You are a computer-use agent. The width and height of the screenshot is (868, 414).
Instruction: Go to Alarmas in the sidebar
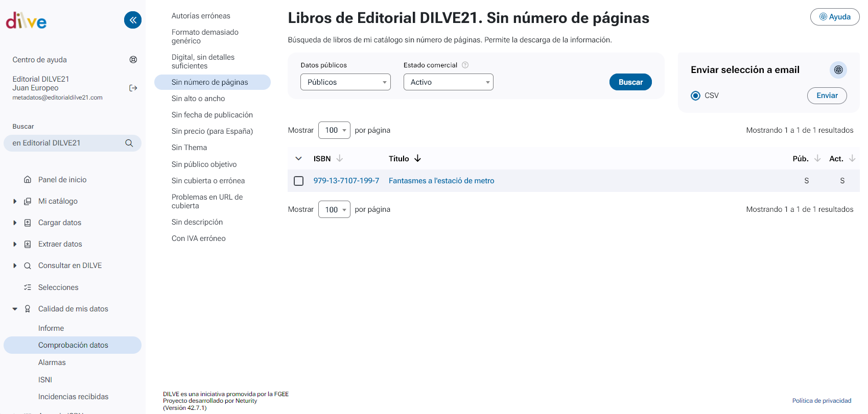click(x=52, y=362)
